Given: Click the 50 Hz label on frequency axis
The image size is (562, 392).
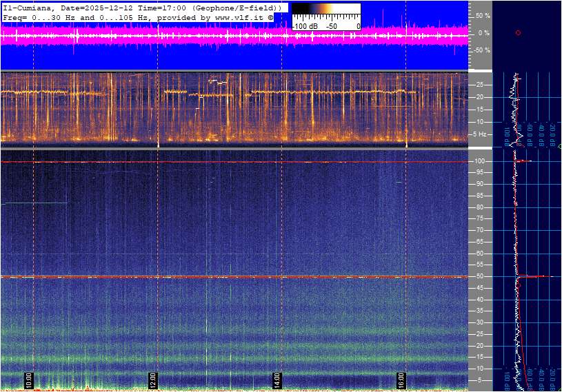Looking at the screenshot, I should coord(481,277).
